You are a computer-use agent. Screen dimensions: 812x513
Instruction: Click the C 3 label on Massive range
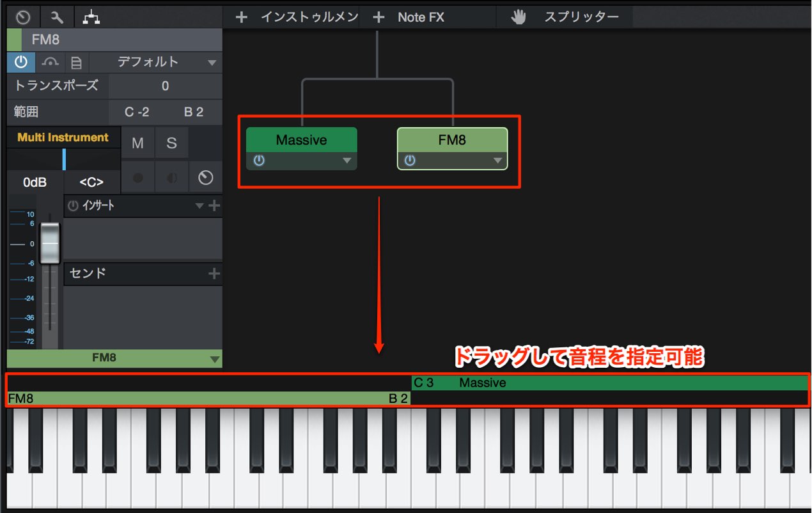424,383
